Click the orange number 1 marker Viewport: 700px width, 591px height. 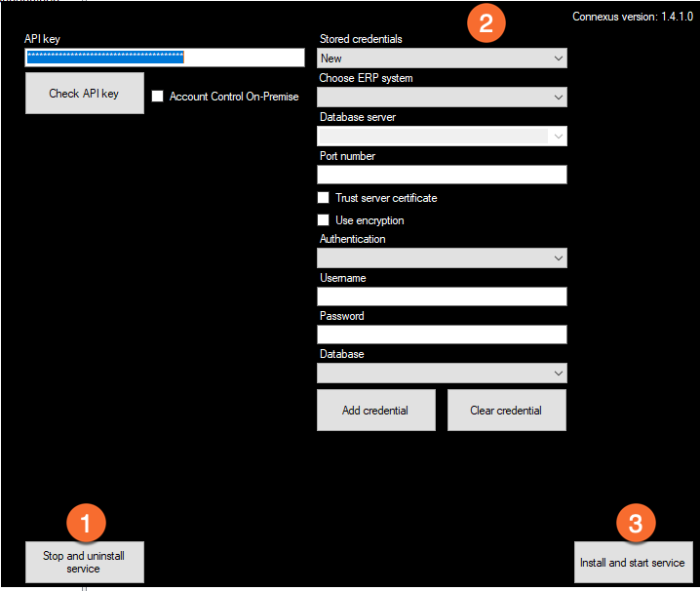pyautogui.click(x=84, y=523)
